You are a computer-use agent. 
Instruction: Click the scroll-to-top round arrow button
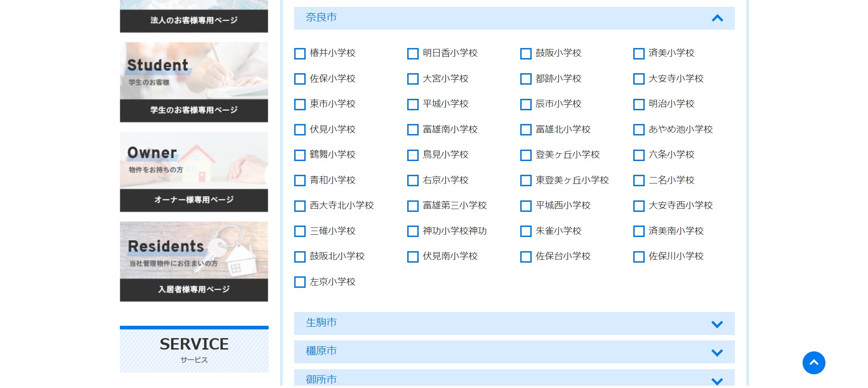(x=814, y=363)
